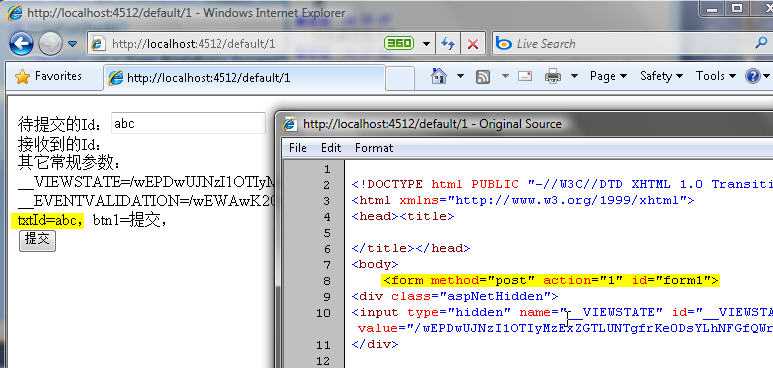773x368 pixels.
Task: Open a new blank tab
Action: tap(400, 78)
